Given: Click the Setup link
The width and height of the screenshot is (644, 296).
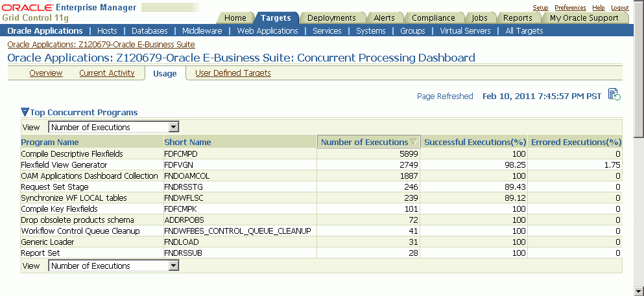Looking at the screenshot, I should pos(540,7).
